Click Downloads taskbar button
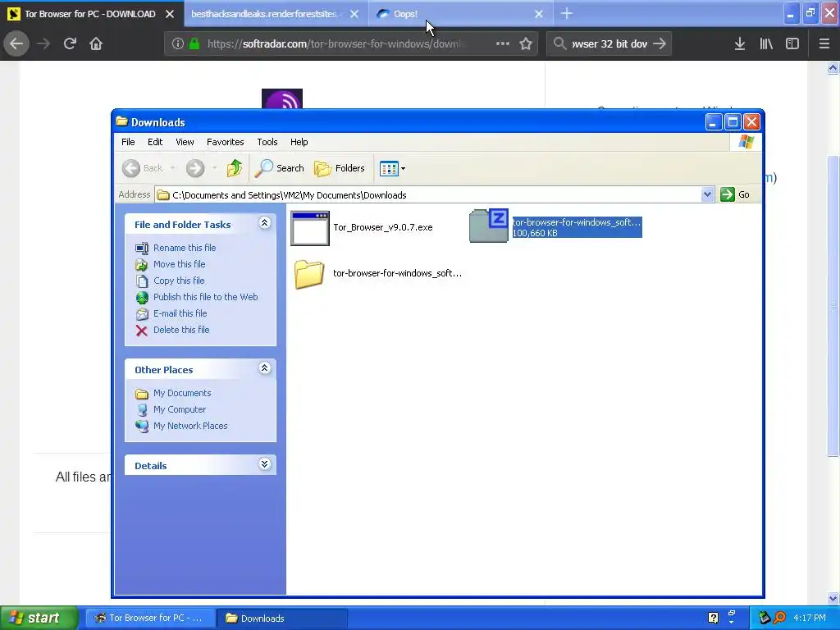 click(282, 618)
